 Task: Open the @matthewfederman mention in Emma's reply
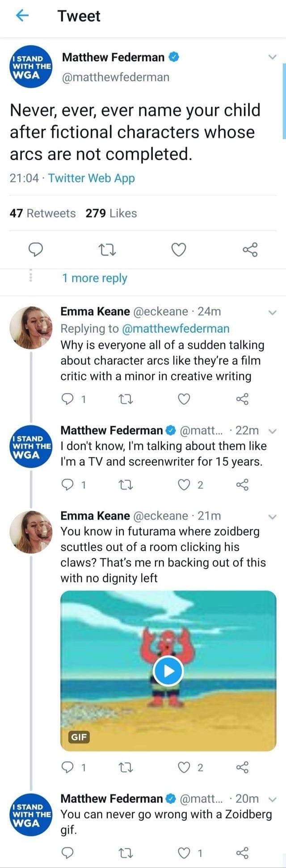[175, 328]
